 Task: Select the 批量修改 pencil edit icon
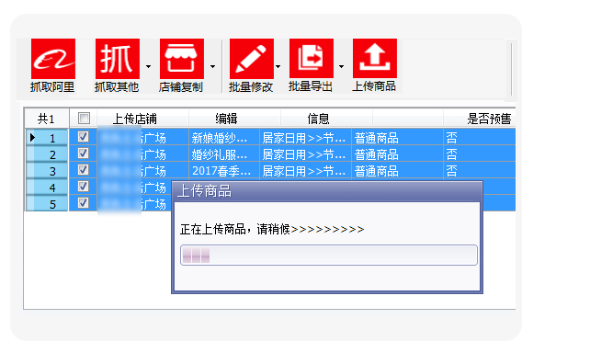[x=252, y=59]
